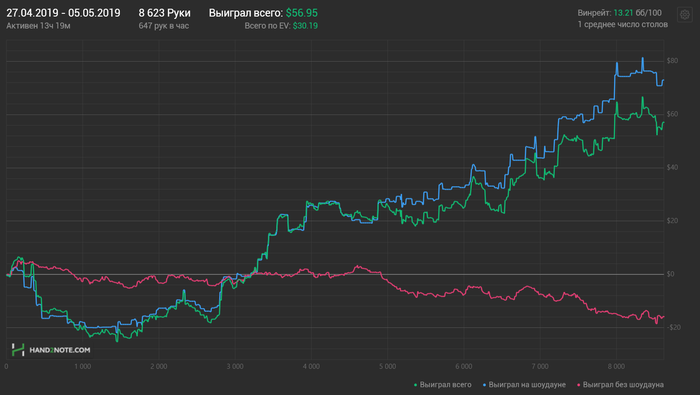
Task: Click the $0 y-axis label
Action: 671,274
